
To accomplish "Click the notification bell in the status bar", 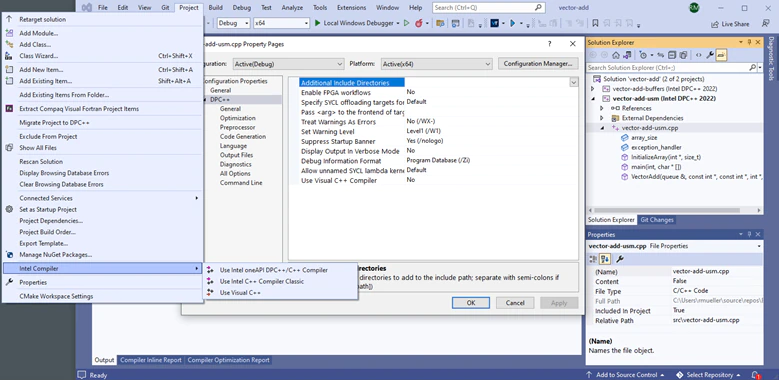I will coord(755,375).
